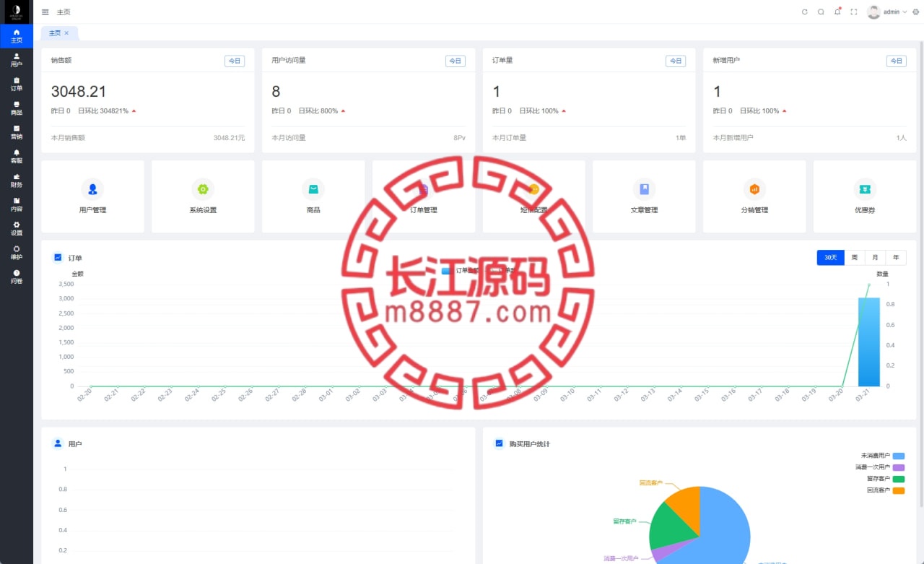Open 主页 in the sidebar
The height and width of the screenshot is (564, 924).
(x=17, y=36)
